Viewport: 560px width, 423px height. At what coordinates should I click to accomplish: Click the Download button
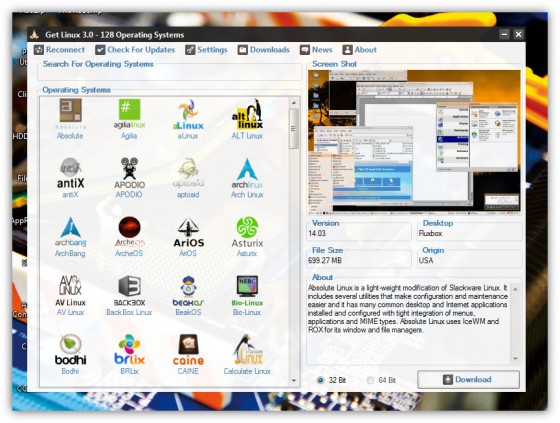pos(468,379)
